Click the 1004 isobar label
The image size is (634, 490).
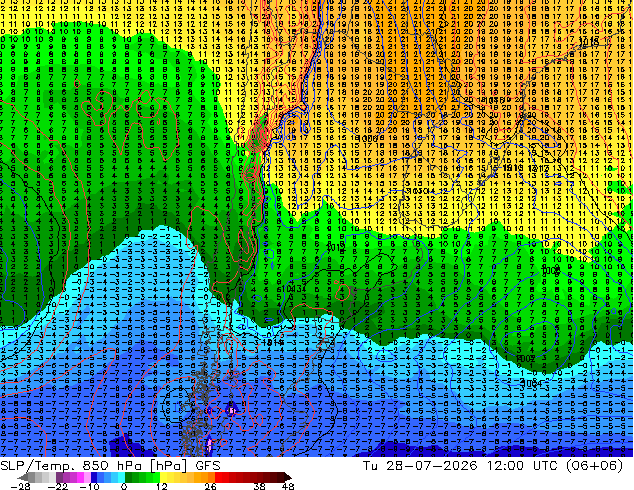click(531, 382)
